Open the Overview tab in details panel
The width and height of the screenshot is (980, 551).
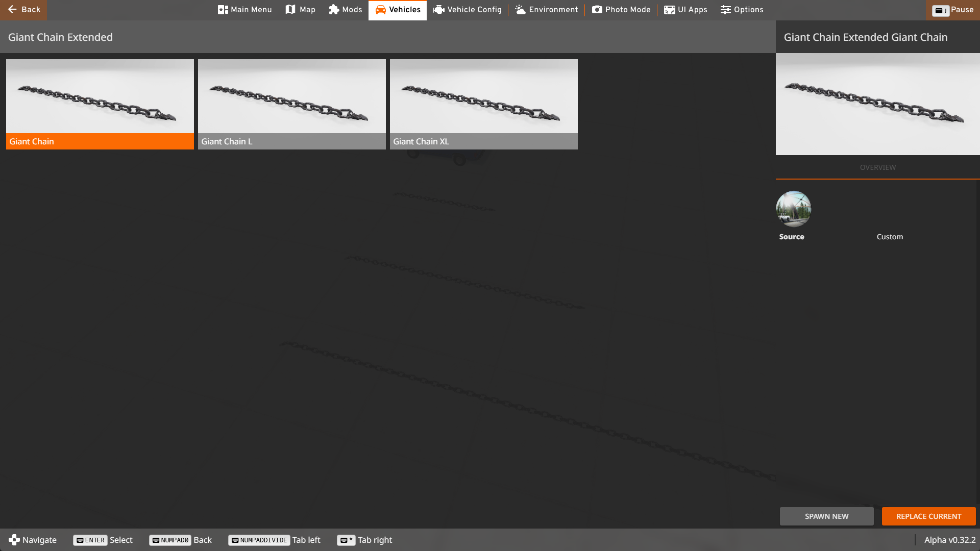pos(878,167)
